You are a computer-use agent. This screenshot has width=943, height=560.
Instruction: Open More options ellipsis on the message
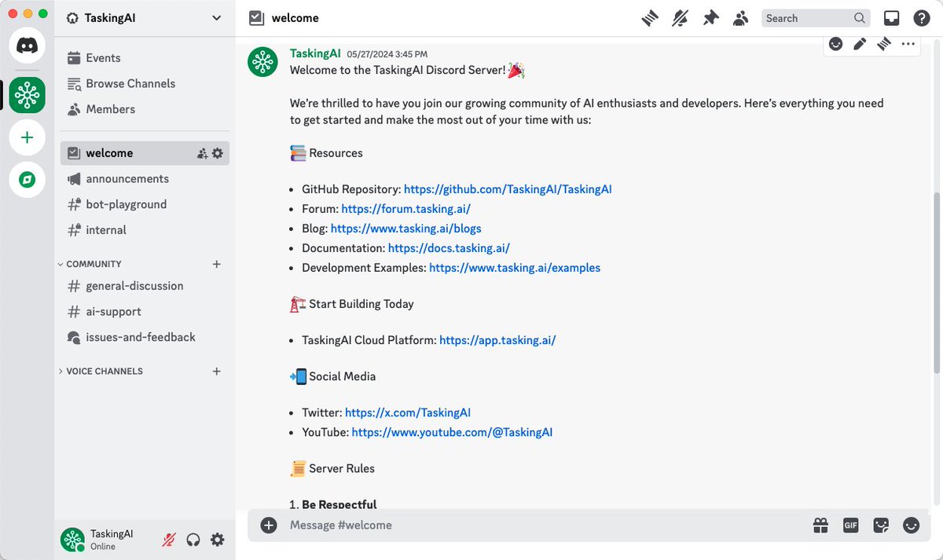(x=908, y=44)
